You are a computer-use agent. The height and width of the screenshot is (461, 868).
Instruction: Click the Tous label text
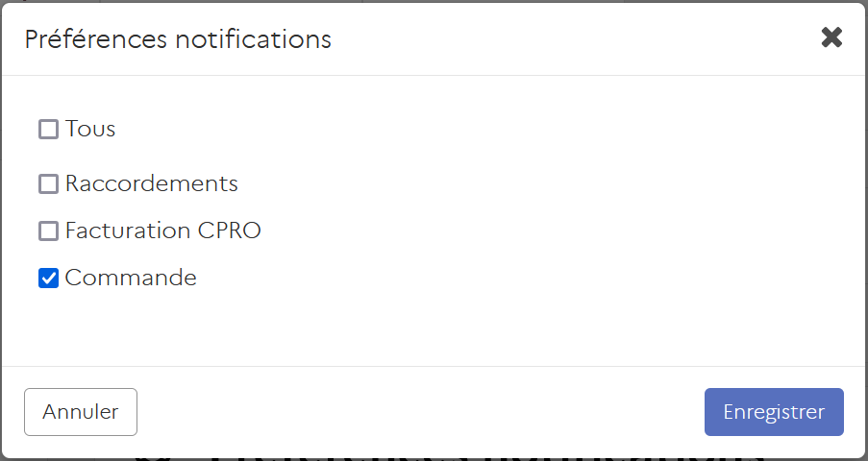coord(90,129)
